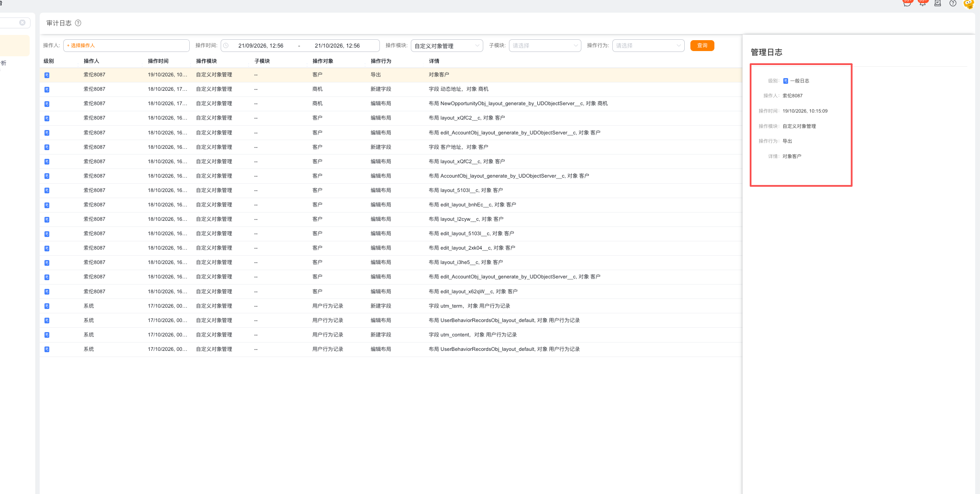This screenshot has width=980, height=494.
Task: Click the 操作时间 column header
Action: [158, 61]
